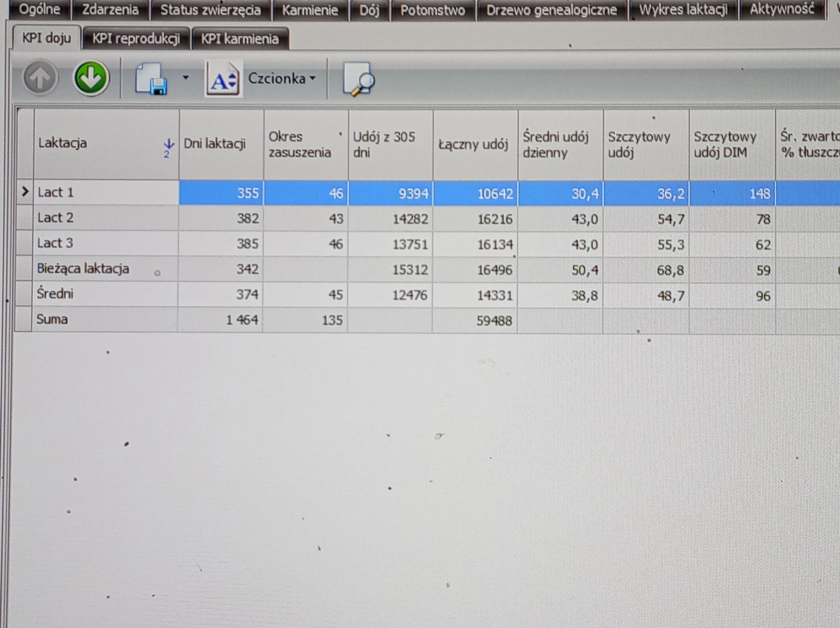Open the Drzewo genealogiczne tab
The image size is (840, 628).
pos(552,10)
